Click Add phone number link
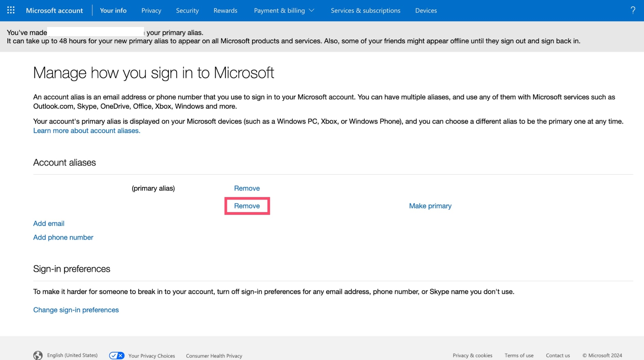644x360 pixels. click(x=63, y=237)
